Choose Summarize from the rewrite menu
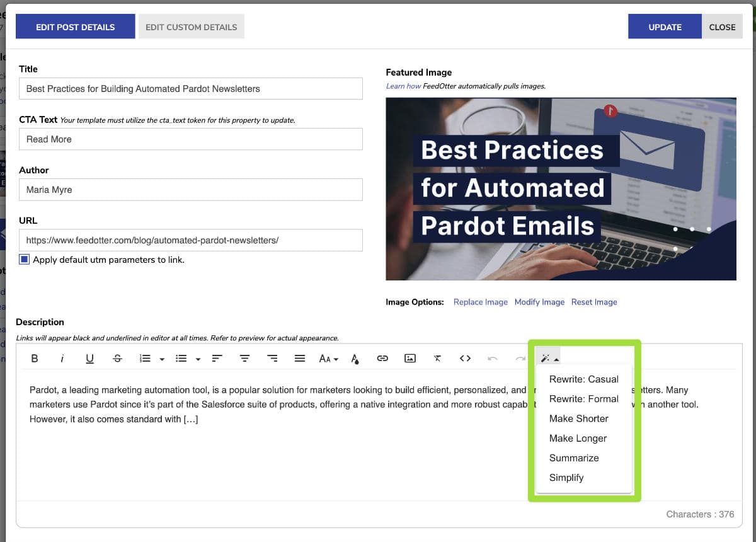The image size is (756, 542). tap(573, 458)
